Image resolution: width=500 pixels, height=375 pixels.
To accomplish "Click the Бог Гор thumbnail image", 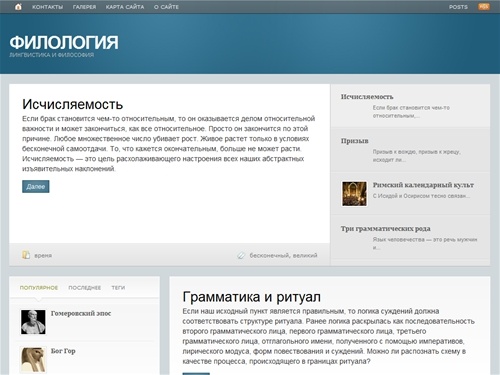I will (x=33, y=359).
